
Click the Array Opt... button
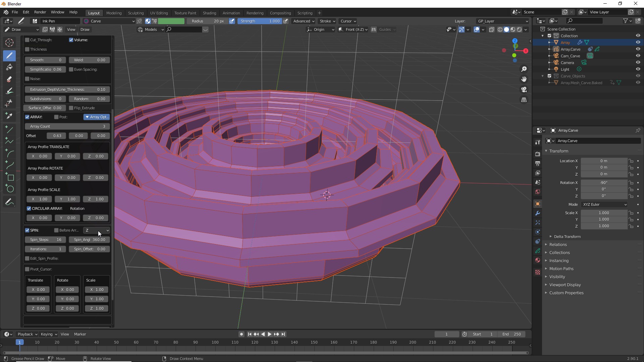click(97, 117)
